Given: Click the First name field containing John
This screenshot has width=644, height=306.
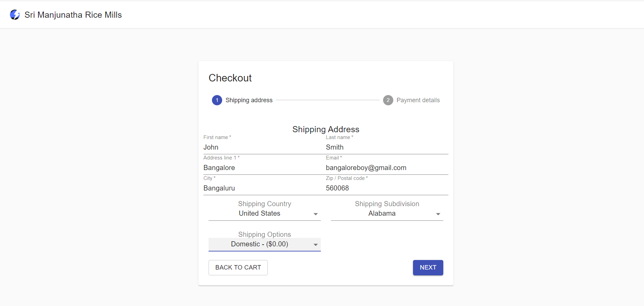Looking at the screenshot, I should click(x=265, y=147).
